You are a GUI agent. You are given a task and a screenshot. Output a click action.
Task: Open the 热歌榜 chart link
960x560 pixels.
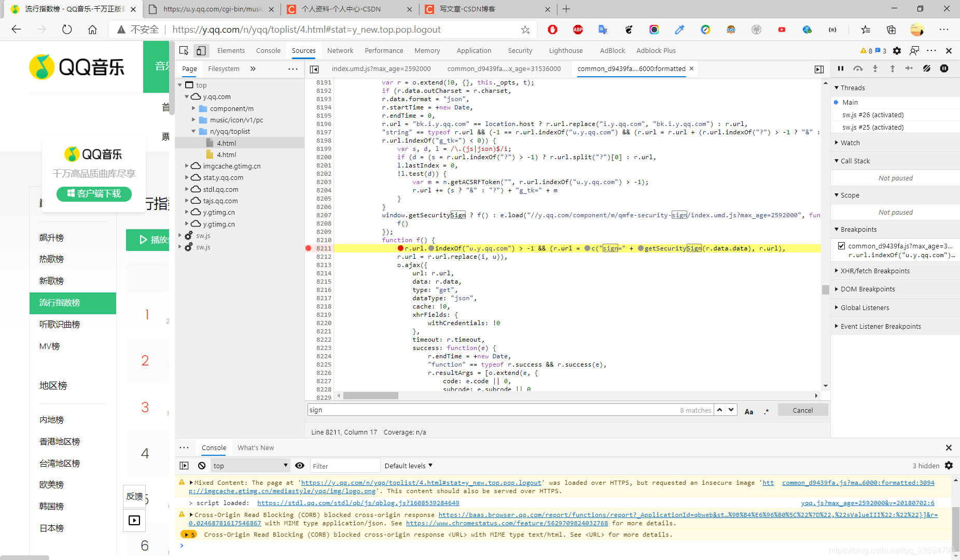click(51, 259)
